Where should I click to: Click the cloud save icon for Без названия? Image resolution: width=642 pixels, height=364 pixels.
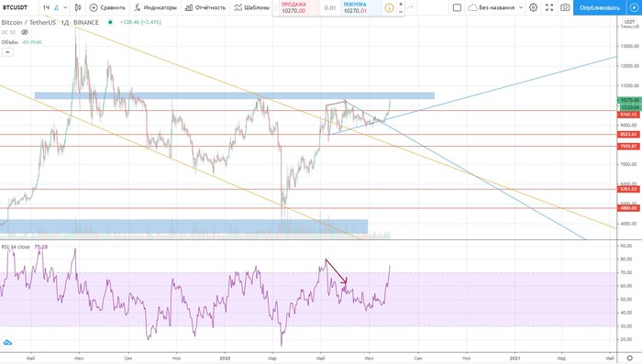point(472,7)
